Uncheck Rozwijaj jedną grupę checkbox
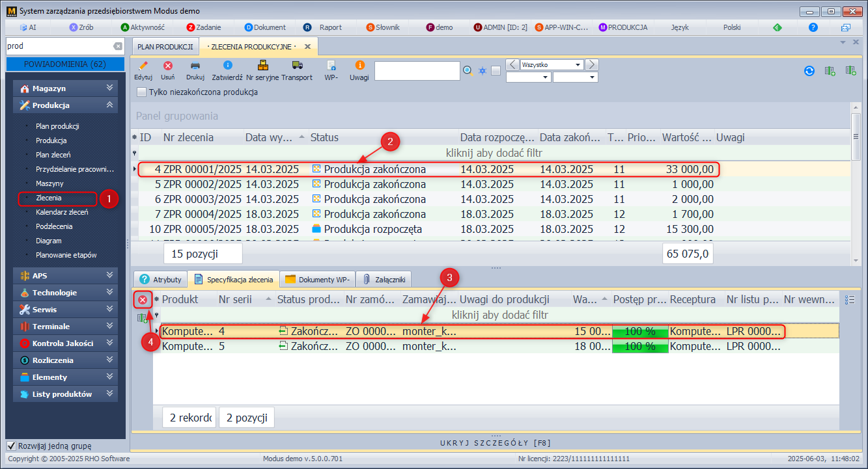 click(x=11, y=446)
